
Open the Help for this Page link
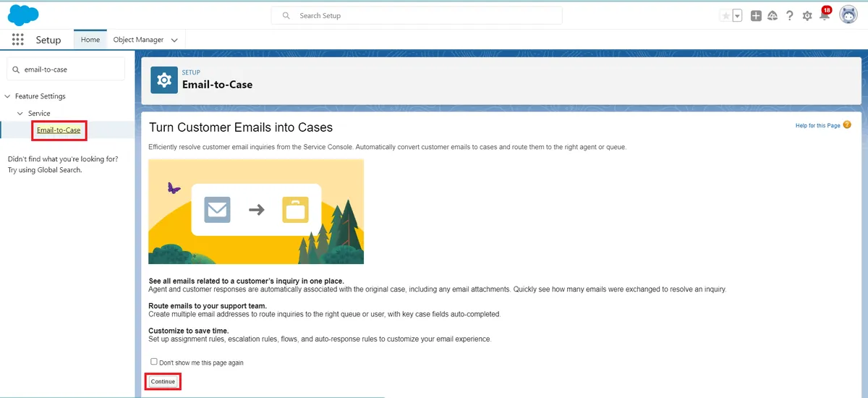point(817,126)
